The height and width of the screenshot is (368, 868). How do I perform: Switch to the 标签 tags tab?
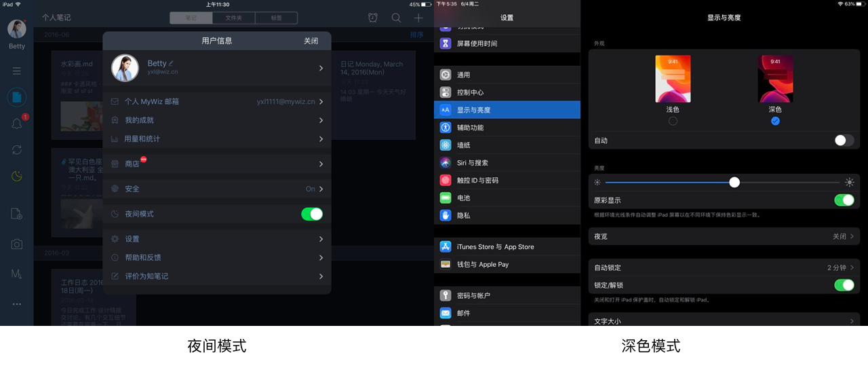tap(276, 18)
